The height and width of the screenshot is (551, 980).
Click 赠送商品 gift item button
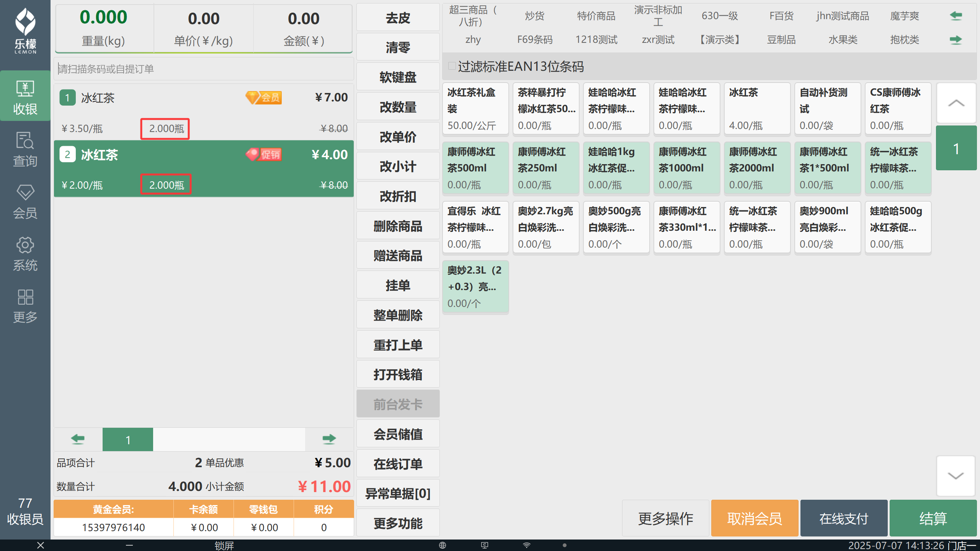click(x=398, y=255)
